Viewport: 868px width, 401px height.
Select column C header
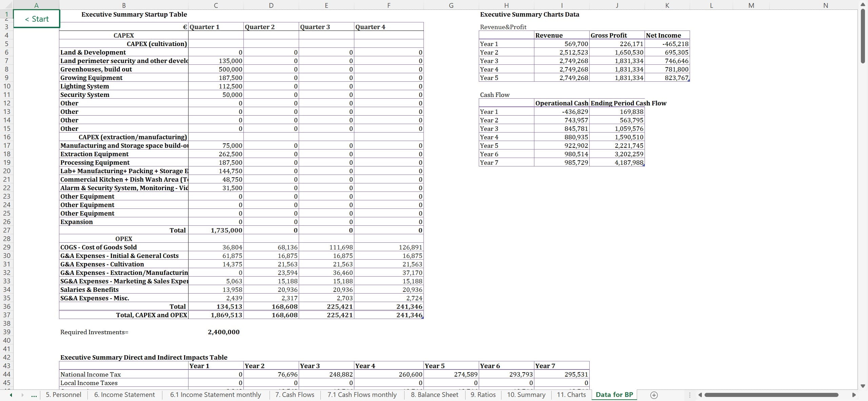click(x=216, y=5)
